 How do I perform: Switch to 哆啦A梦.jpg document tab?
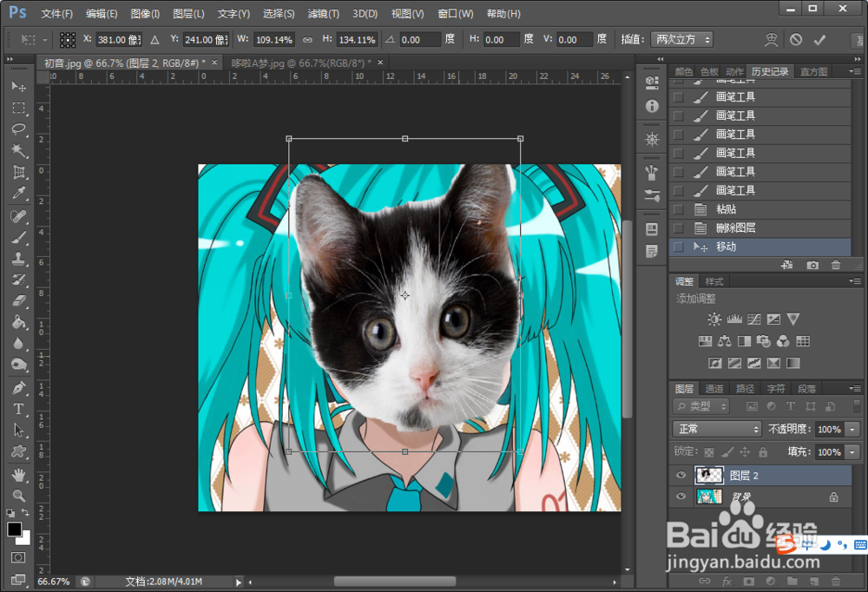[301, 63]
